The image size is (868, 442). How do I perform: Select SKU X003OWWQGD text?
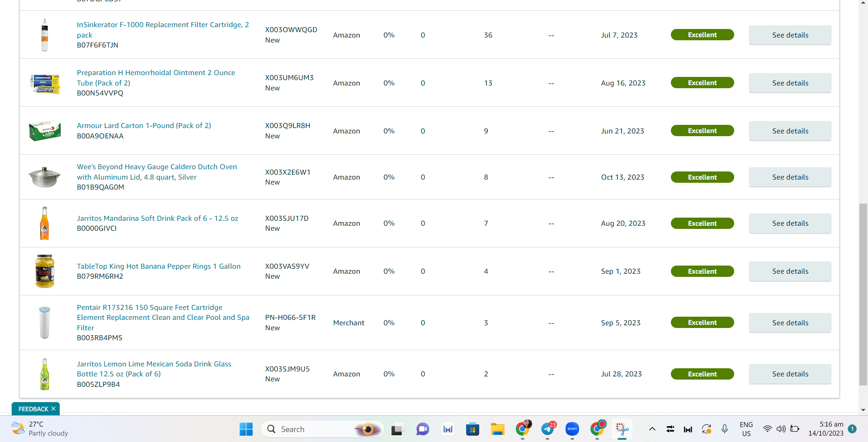click(291, 30)
